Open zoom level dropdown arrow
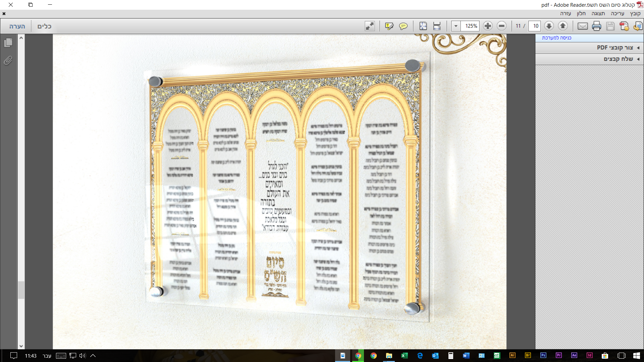This screenshot has height=362, width=644. [x=456, y=26]
